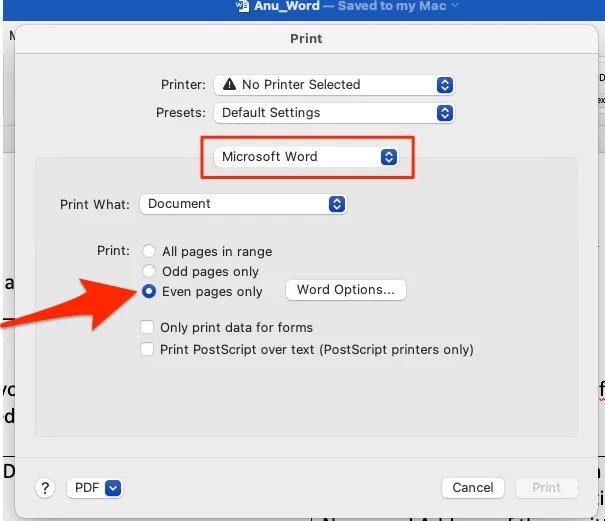Select Odd pages only radio button
The image size is (605, 521).
[x=149, y=271]
